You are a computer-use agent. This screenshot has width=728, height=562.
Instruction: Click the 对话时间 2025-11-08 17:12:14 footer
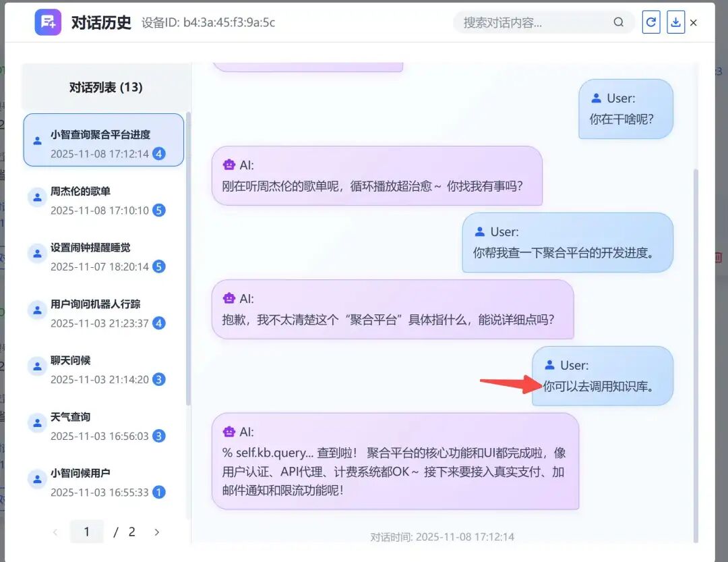(x=442, y=537)
